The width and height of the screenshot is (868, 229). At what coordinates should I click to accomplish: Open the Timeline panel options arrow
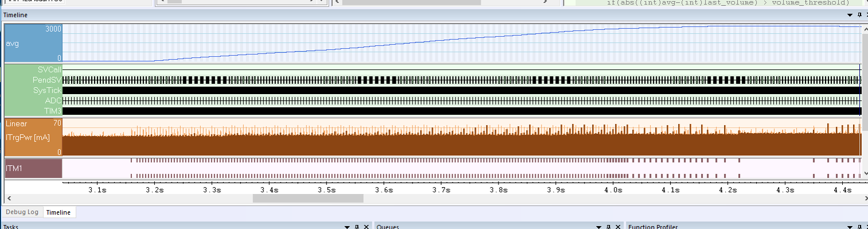click(850, 15)
